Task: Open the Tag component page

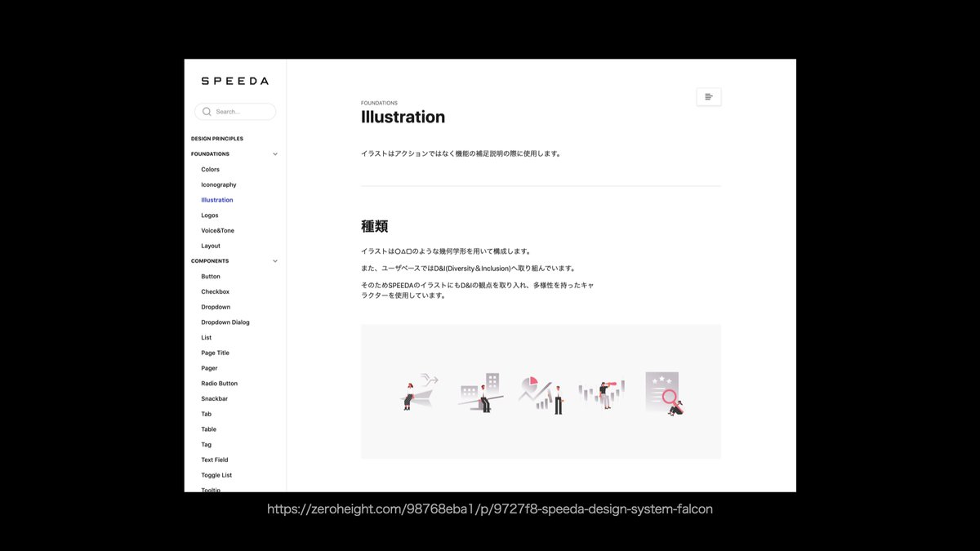Action: (207, 445)
